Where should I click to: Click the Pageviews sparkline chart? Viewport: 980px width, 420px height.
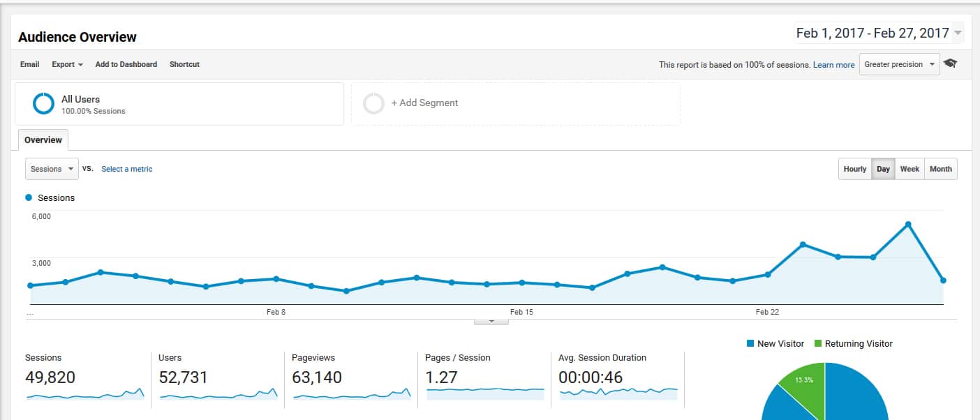352,394
